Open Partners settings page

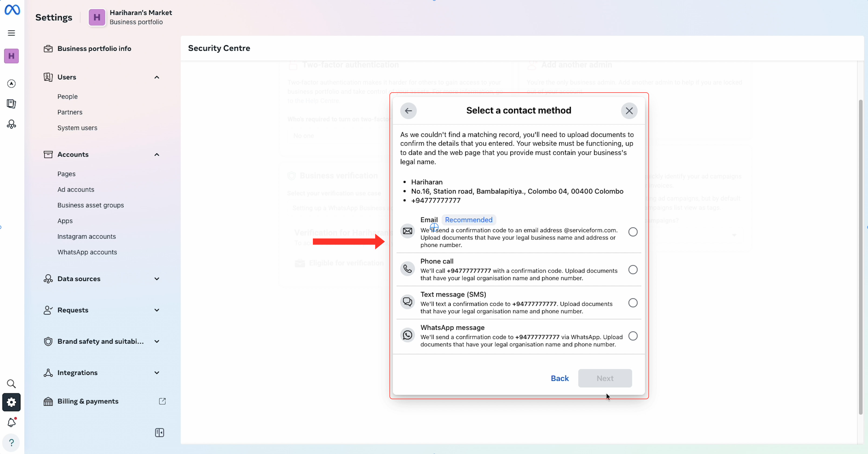click(x=70, y=112)
